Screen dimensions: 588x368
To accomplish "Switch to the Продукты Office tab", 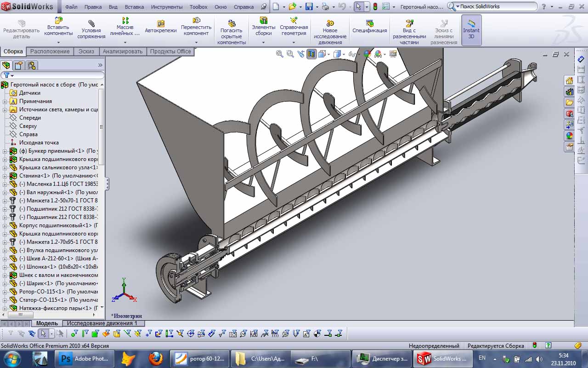I will [170, 52].
